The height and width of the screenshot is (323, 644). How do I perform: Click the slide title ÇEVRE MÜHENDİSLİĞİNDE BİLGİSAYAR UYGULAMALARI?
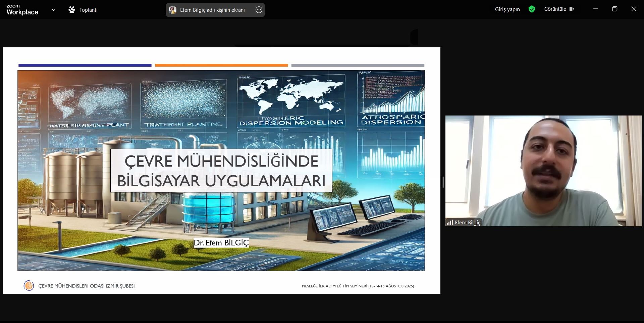[x=221, y=171]
